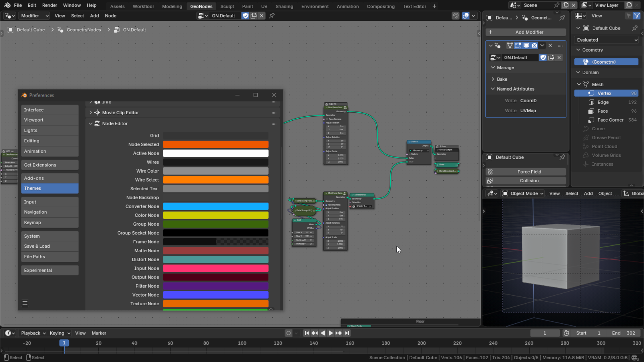Collapse the Node Editor theme section
This screenshot has height=362, width=644.
pos(91,124)
